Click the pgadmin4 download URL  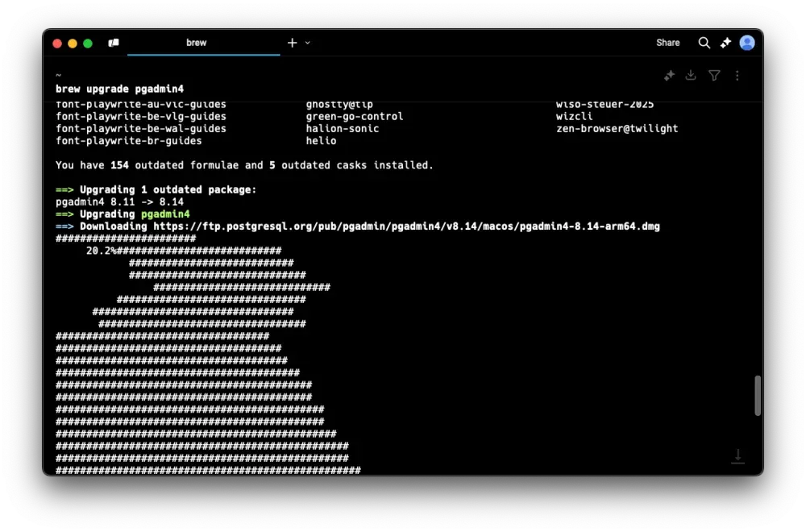(406, 227)
